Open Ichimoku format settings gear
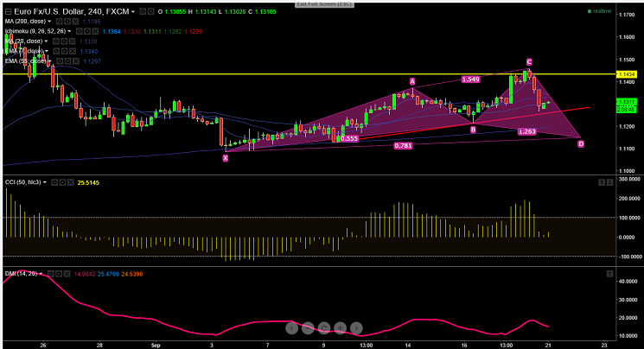 [x=87, y=31]
